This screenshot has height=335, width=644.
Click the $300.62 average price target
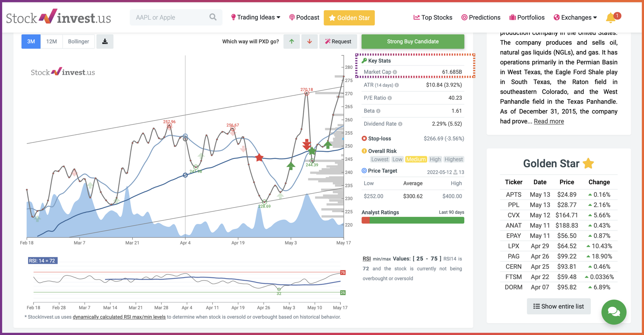click(413, 196)
